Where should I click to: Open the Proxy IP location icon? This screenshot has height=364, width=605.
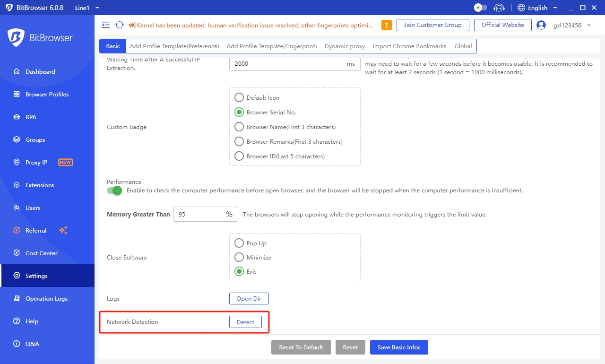tap(17, 163)
